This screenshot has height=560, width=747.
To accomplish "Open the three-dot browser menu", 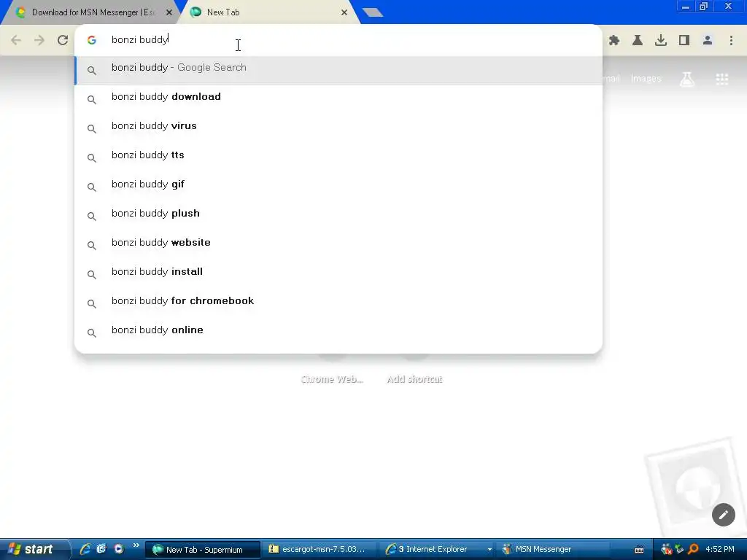I will (x=731, y=40).
